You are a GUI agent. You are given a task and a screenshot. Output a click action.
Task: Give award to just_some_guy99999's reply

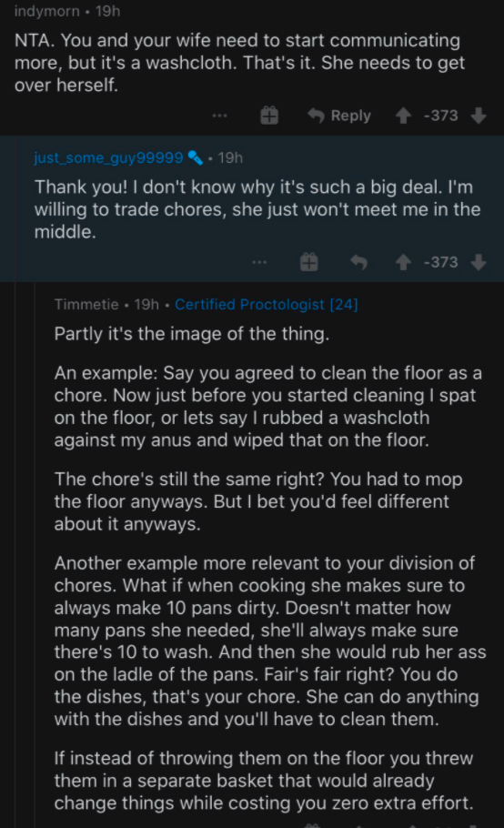pos(309,262)
